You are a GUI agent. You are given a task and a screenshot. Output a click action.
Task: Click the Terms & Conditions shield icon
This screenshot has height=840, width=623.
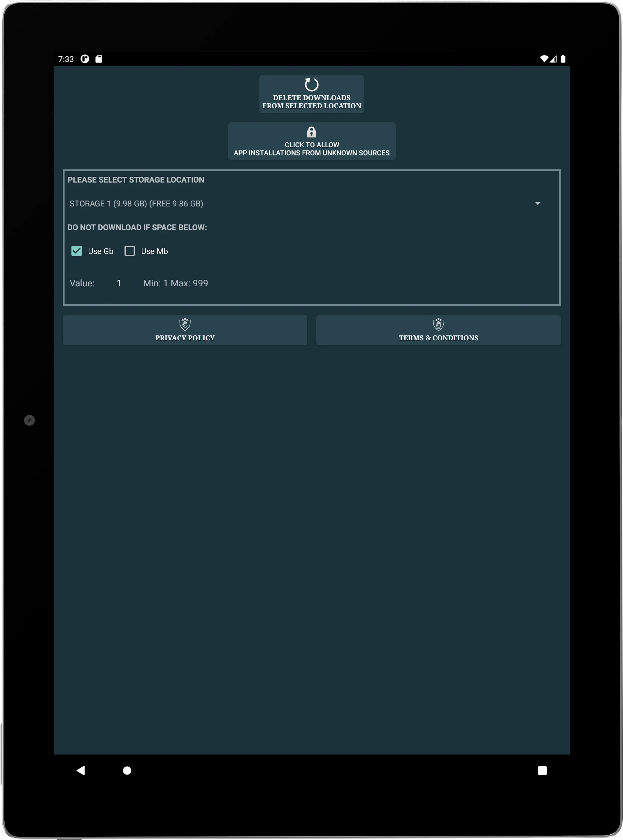(438, 324)
